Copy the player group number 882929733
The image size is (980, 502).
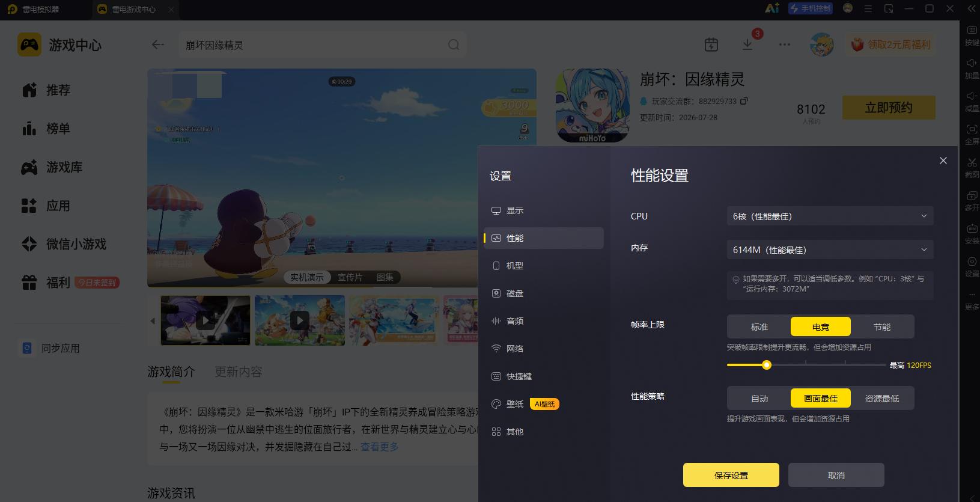(744, 101)
